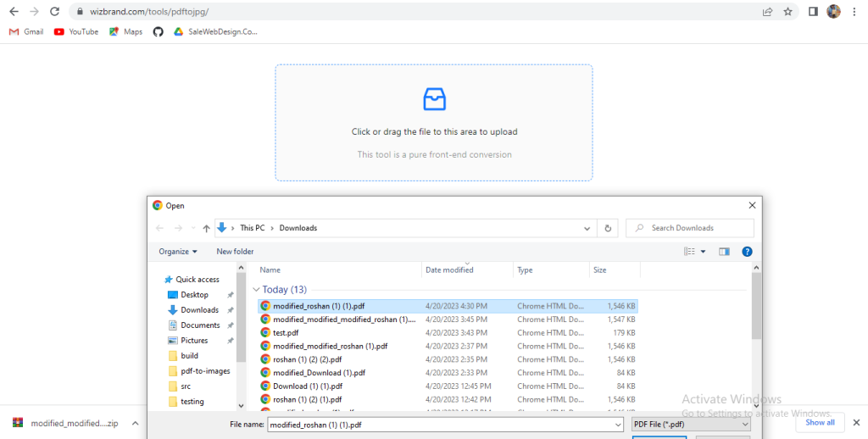868x439 pixels.
Task: Open the PDF File type dropdown
Action: (x=690, y=424)
